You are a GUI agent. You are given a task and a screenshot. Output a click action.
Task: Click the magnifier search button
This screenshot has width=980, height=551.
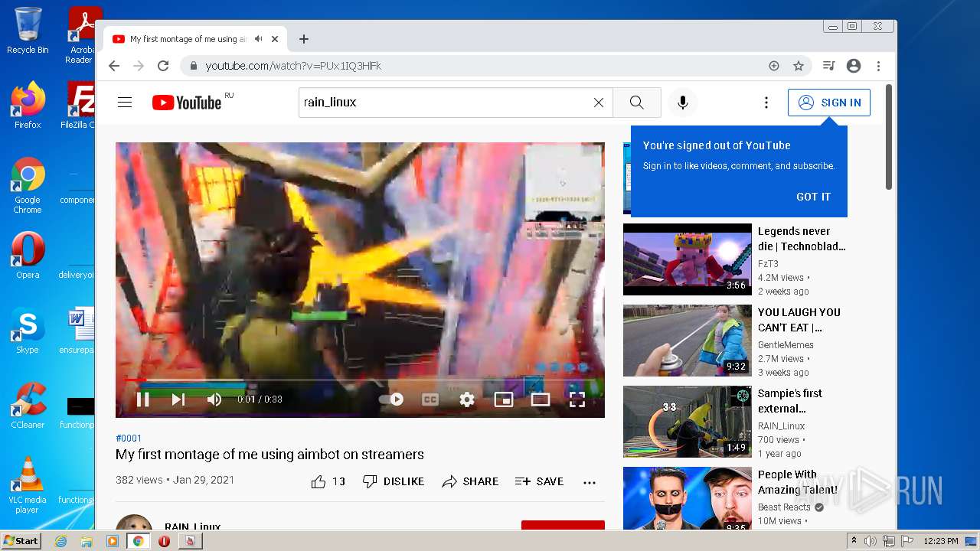(637, 103)
